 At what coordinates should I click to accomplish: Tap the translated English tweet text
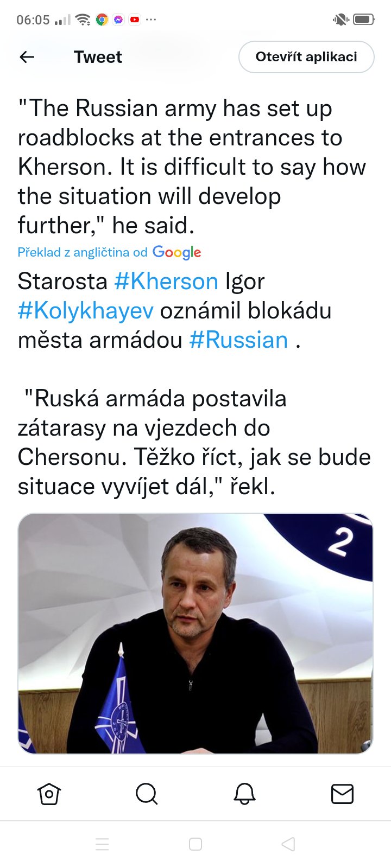tap(192, 167)
